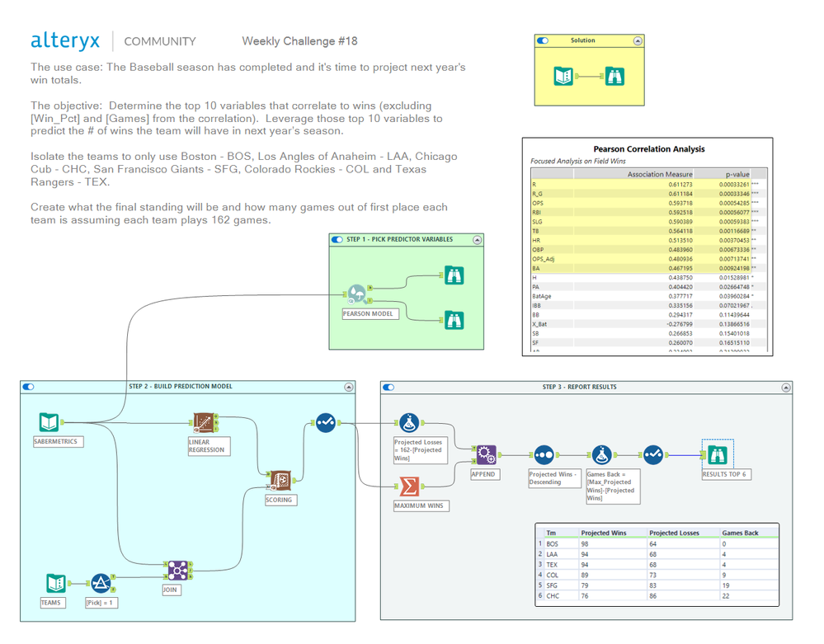
Task: Select lower Browse tool in Step 1
Action: point(454,320)
